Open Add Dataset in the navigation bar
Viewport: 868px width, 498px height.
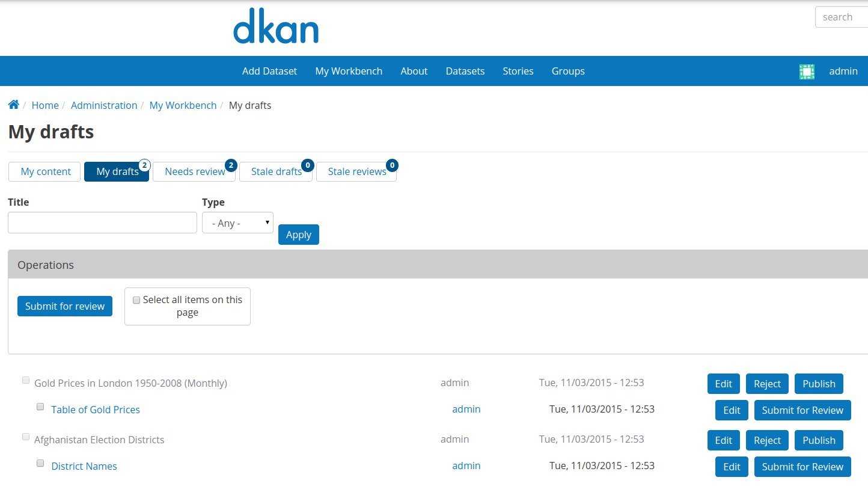(x=269, y=71)
